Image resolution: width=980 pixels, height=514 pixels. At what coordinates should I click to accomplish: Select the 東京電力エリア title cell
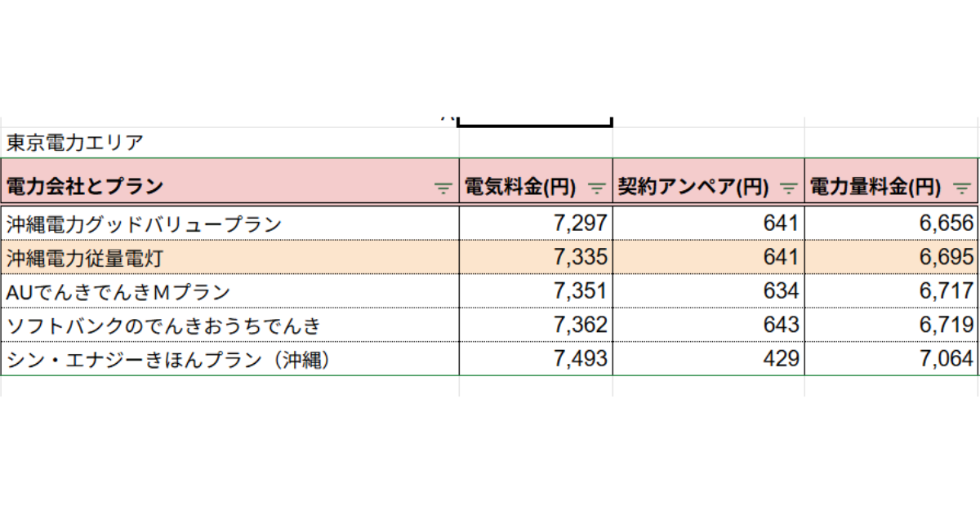229,142
